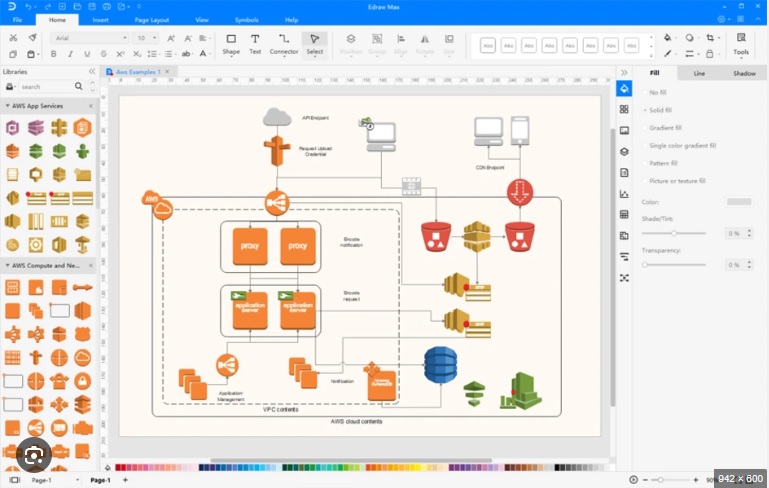
Task: Click the blue database icon in diagram
Action: click(440, 365)
